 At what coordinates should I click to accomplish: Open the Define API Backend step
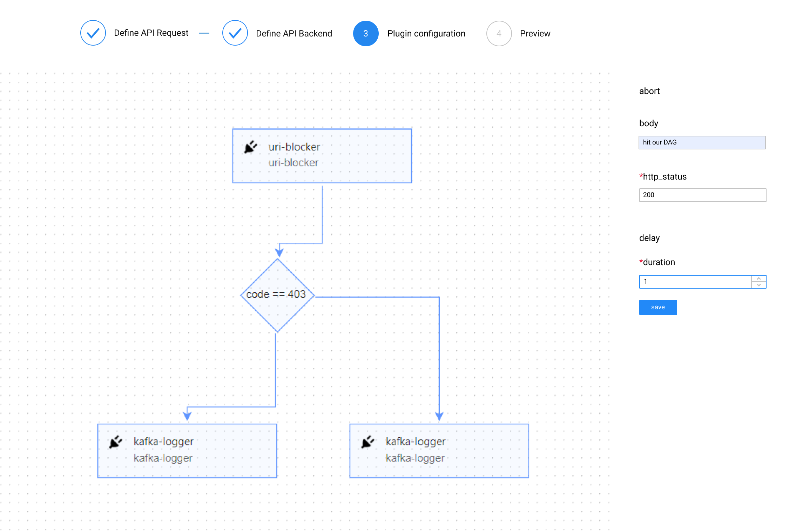294,33
